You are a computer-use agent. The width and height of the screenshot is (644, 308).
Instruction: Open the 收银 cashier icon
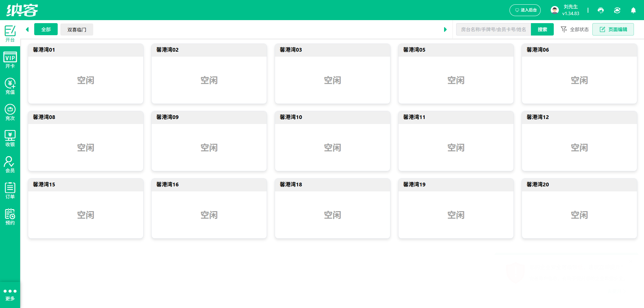click(x=10, y=138)
